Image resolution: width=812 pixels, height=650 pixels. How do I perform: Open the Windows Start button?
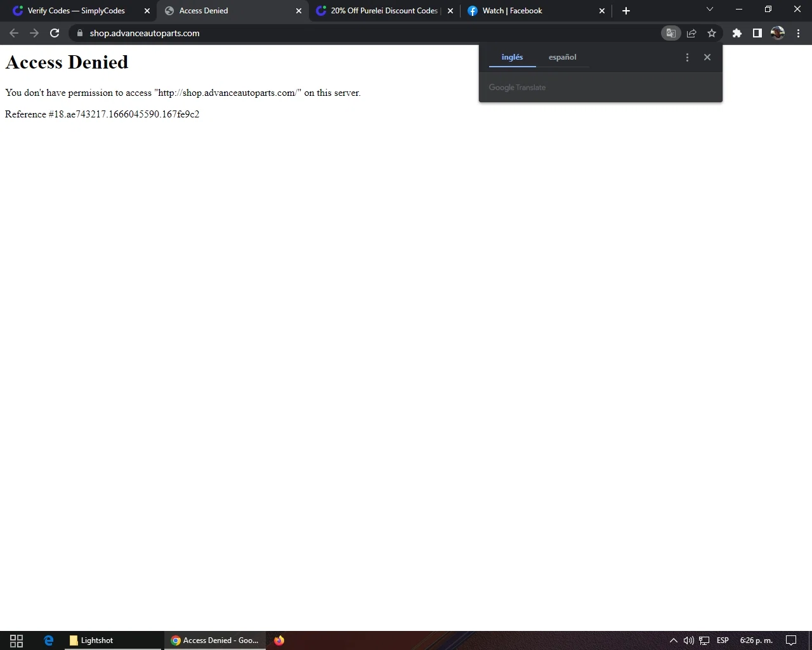click(16, 640)
